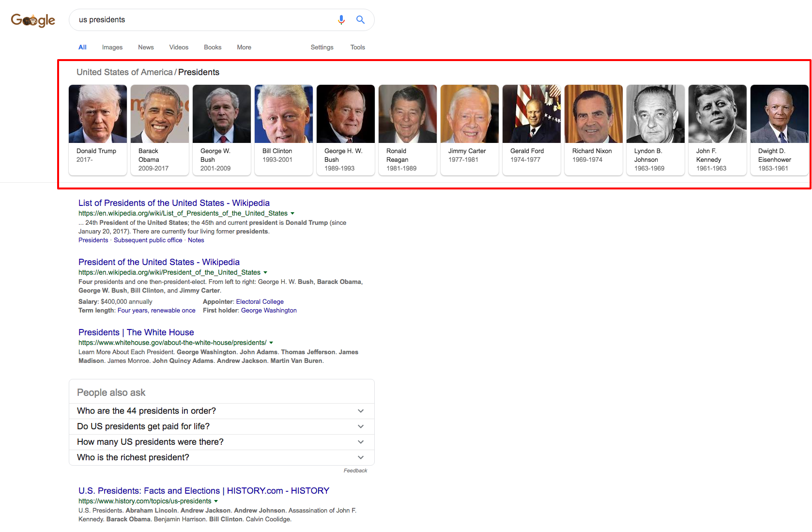Click the 'Presidents' sitelink under Wikipedia result

(93, 240)
